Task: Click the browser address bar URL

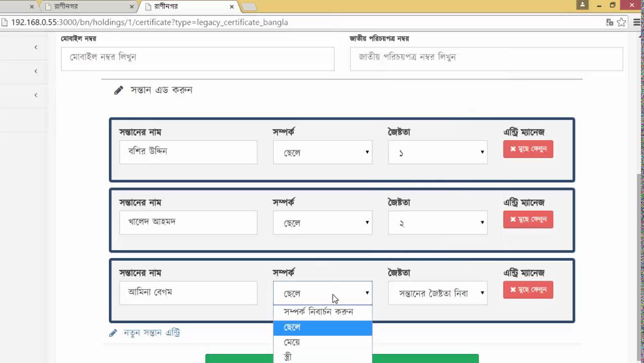Action: pos(150,22)
